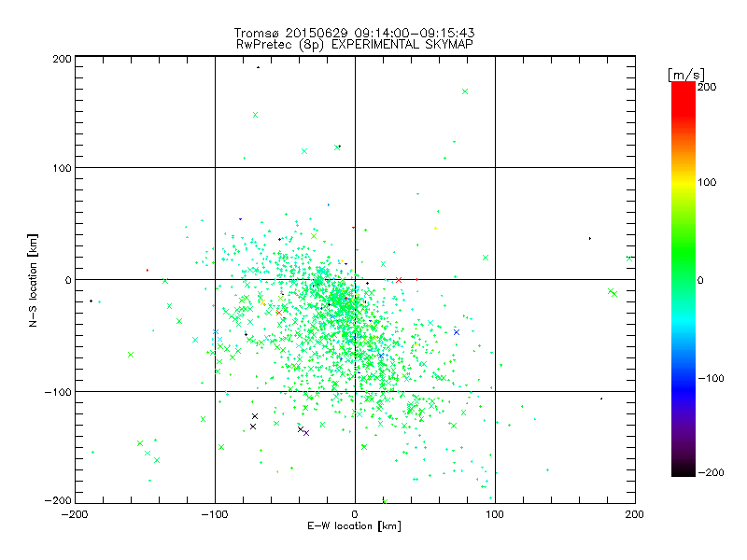747x560 pixels.
Task: Click the subtitle 'RwPretec (8p) EXPERIMENTAL SKYMAP'
Action: (355, 45)
